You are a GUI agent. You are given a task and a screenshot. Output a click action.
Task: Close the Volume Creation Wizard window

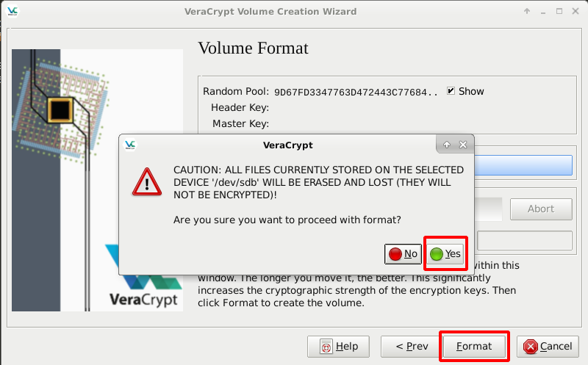point(576,11)
